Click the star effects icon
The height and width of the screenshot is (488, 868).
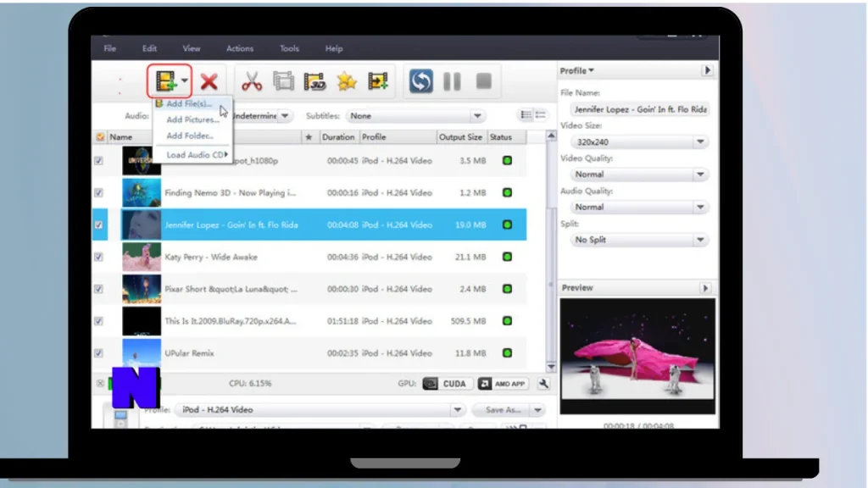point(347,81)
